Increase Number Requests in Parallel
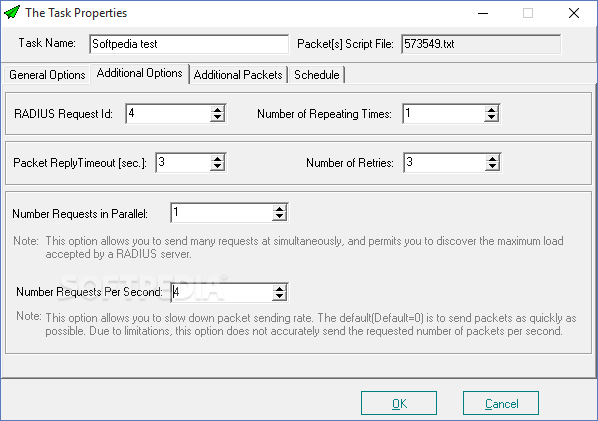Image resolution: width=598 pixels, height=421 pixels. click(x=280, y=209)
